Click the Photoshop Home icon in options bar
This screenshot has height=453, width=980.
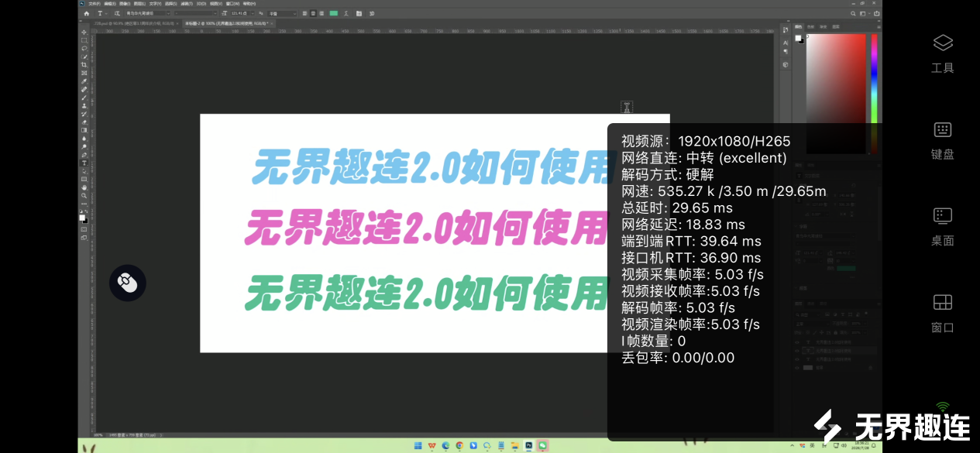(87, 13)
